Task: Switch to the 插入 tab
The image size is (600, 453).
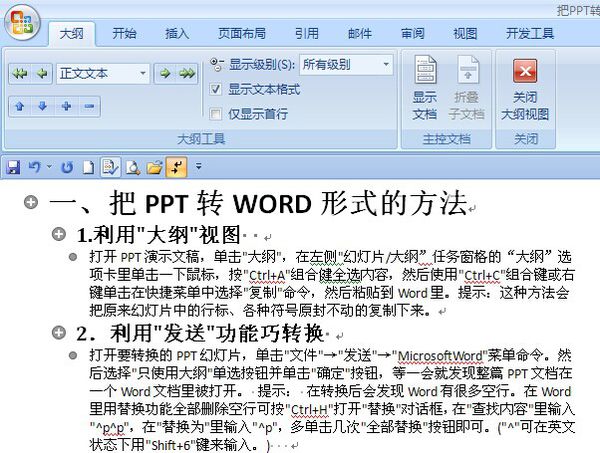Action: click(x=176, y=34)
